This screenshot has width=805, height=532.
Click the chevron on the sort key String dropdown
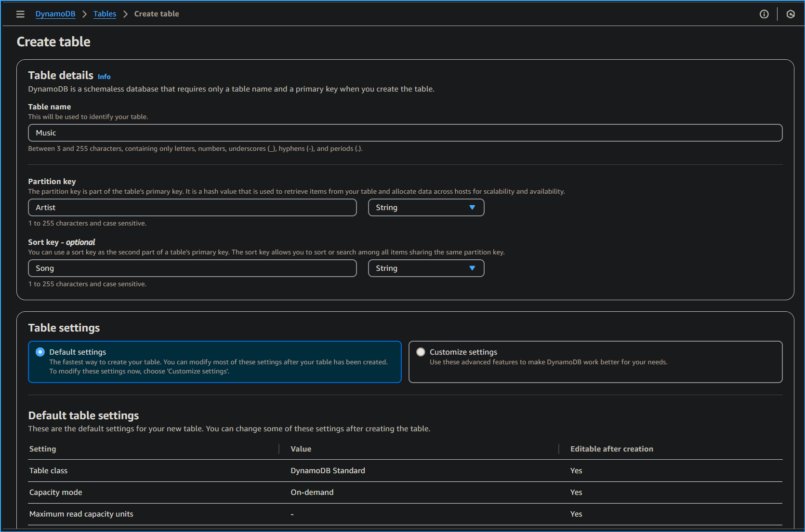pyautogui.click(x=472, y=268)
